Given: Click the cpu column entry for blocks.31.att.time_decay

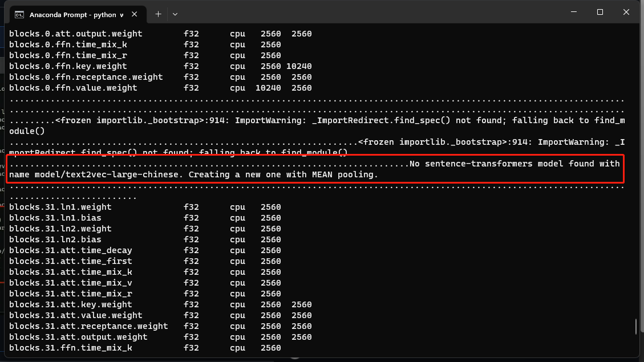Looking at the screenshot, I should (237, 250).
